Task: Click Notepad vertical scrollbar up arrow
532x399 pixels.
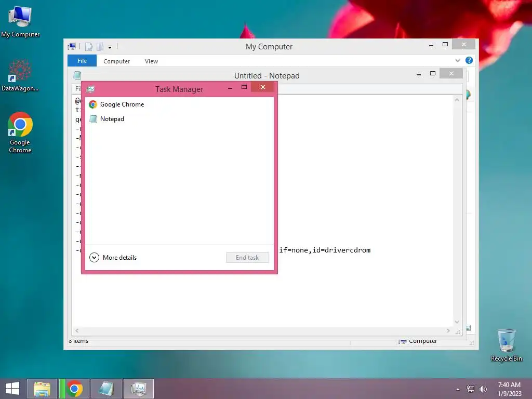Action: click(x=457, y=100)
